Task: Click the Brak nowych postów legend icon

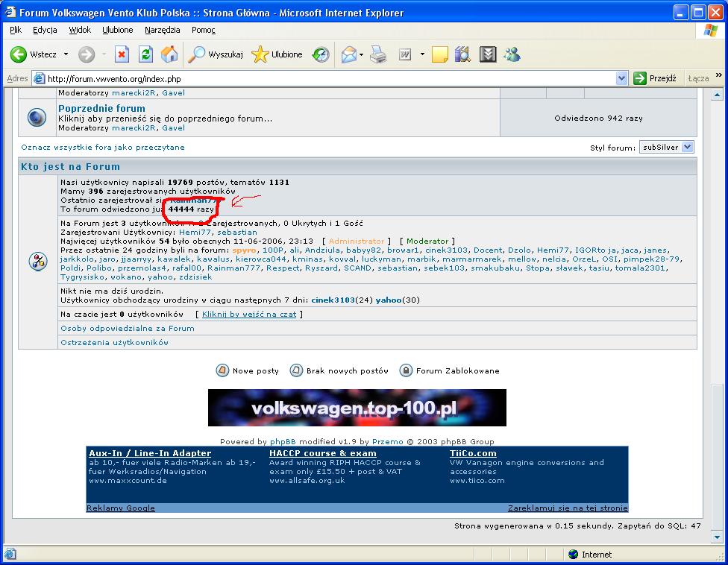Action: point(296,370)
